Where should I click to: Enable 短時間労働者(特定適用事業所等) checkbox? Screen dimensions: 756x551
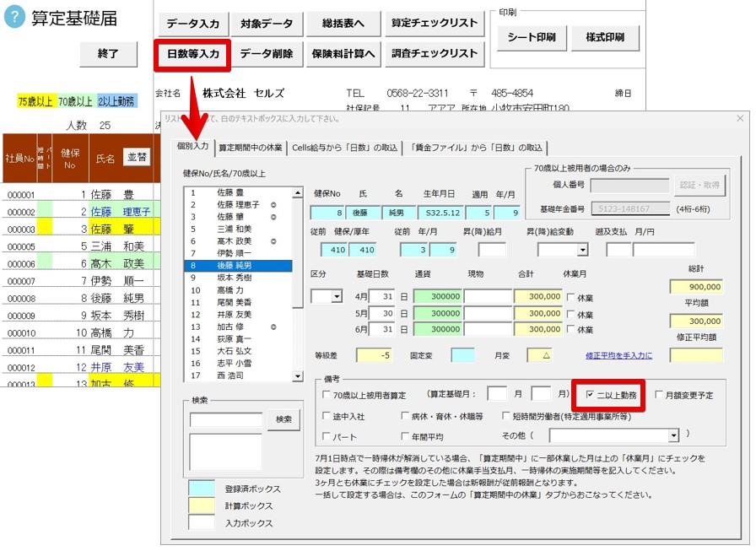tap(505, 415)
